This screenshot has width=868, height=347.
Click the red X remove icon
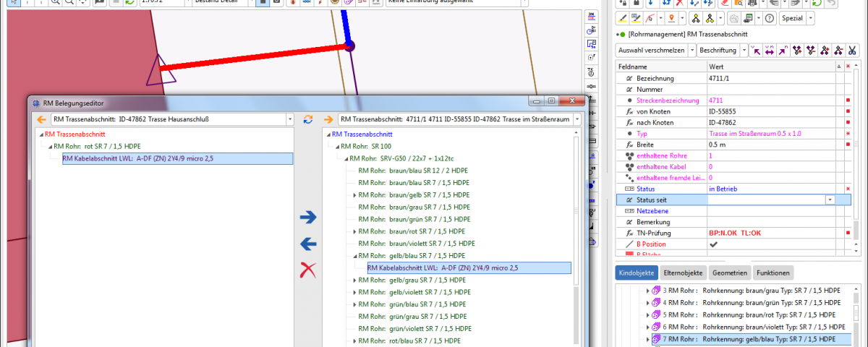[308, 270]
